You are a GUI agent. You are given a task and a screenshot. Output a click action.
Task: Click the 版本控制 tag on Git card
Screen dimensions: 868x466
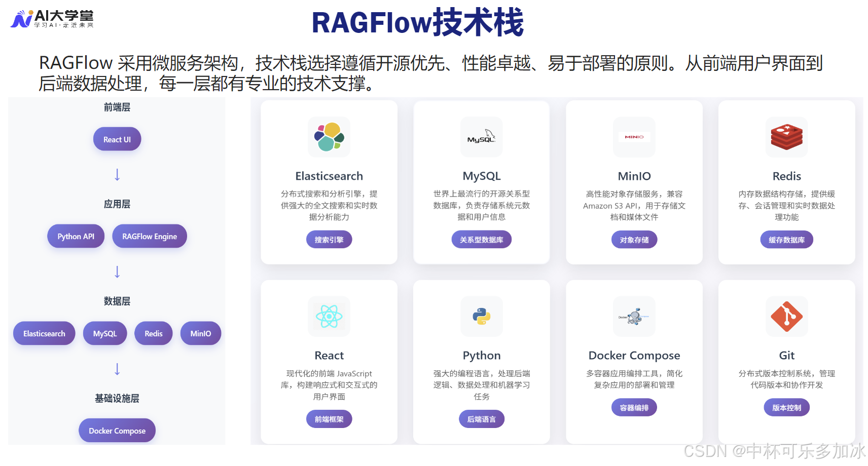[x=786, y=407]
